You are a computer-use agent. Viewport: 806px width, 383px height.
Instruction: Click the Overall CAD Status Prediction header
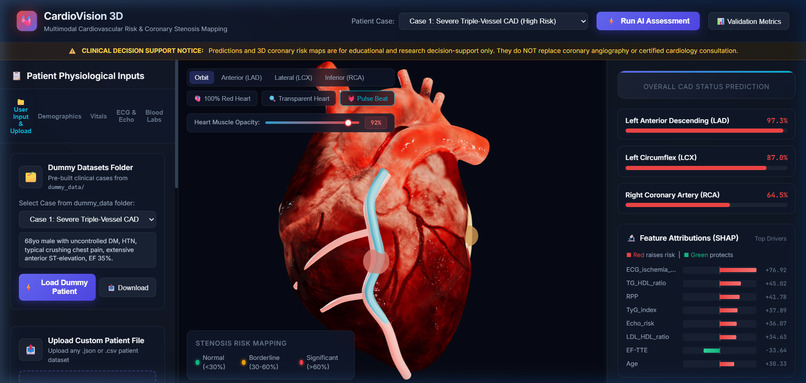706,86
